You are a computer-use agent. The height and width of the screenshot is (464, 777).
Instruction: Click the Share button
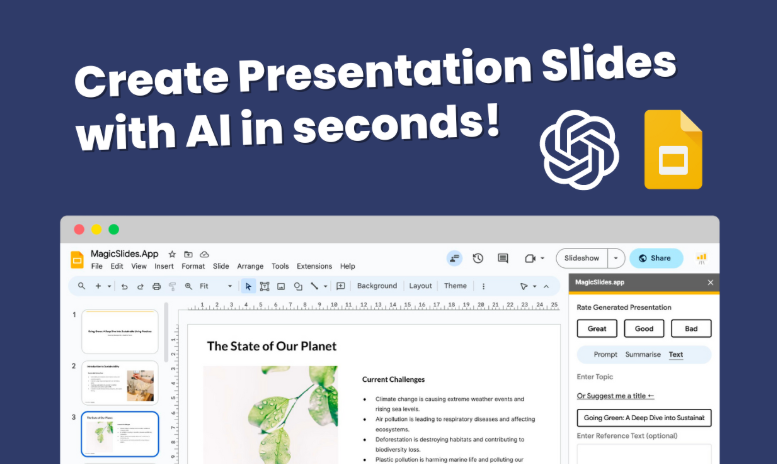tap(655, 258)
